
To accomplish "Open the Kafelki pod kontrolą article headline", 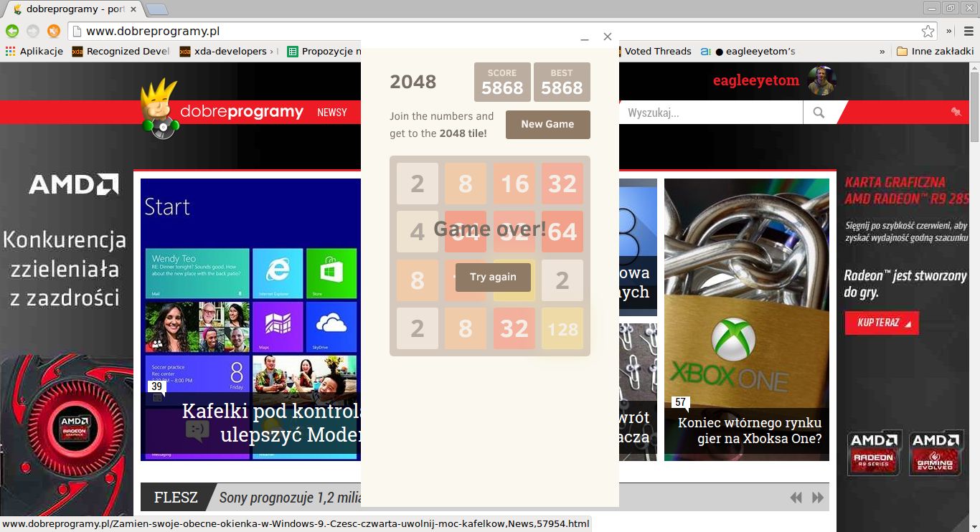I will pyautogui.click(x=271, y=422).
